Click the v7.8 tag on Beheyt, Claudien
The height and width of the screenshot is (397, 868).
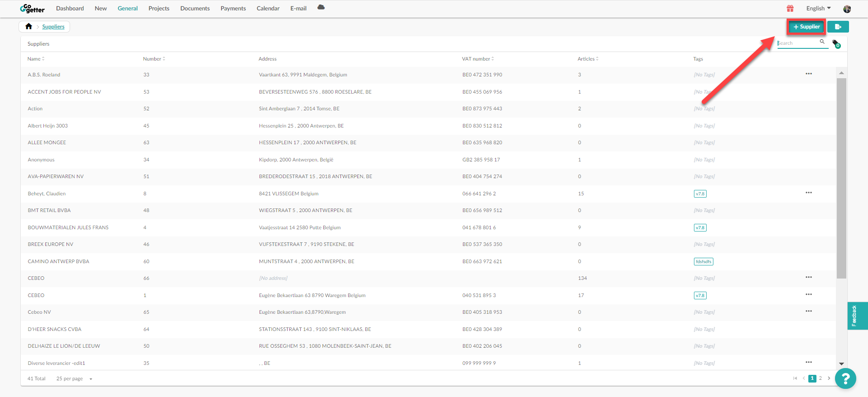[x=700, y=194]
